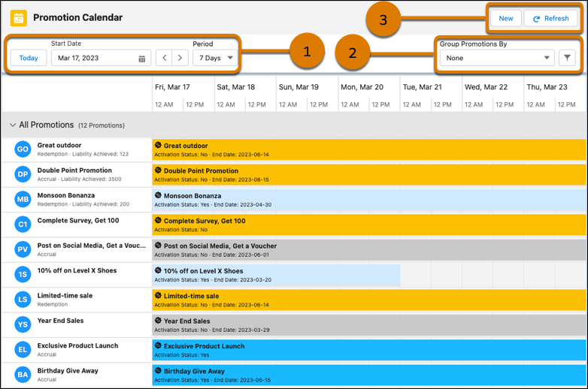
Task: Open Year End Sales name in list
Action: 60,321
